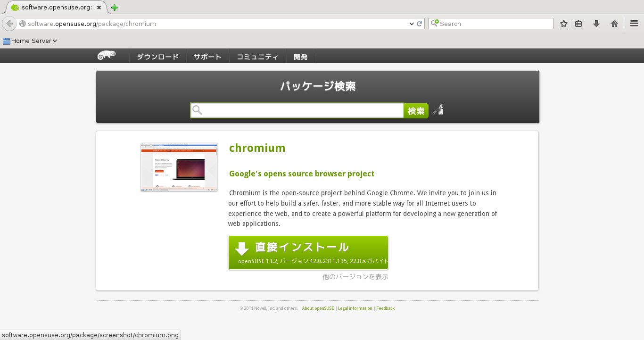Click the '© 2011 Novell, Inc. and others.' text
The height and width of the screenshot is (340, 644).
(x=269, y=308)
